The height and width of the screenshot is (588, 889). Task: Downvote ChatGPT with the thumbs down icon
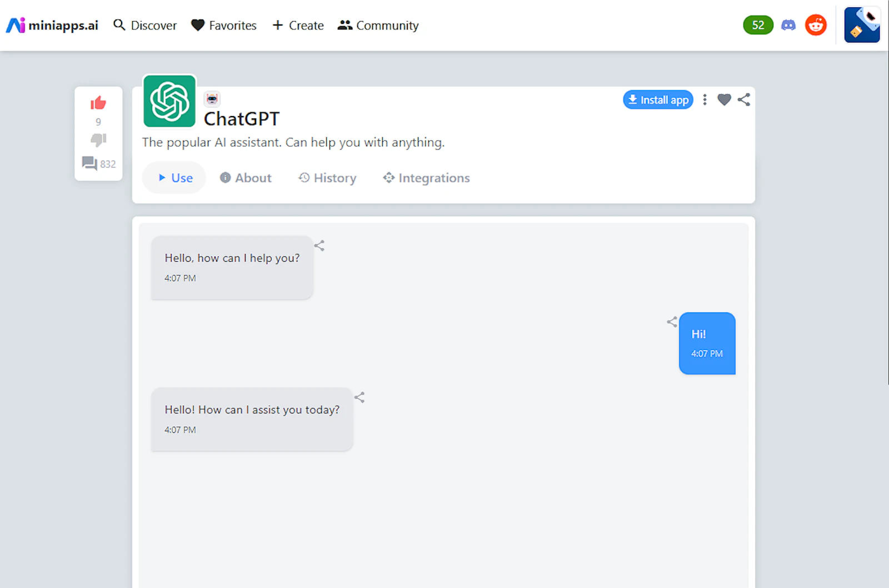click(98, 139)
